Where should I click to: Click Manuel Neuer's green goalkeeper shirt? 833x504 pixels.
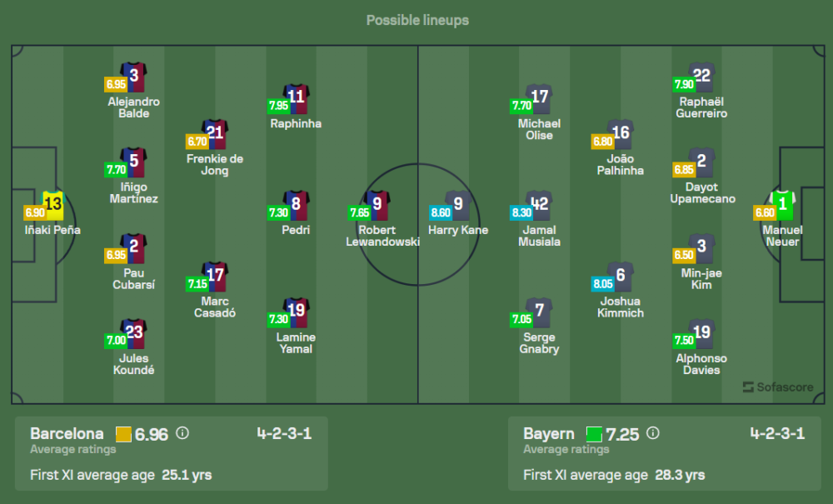[x=782, y=204]
